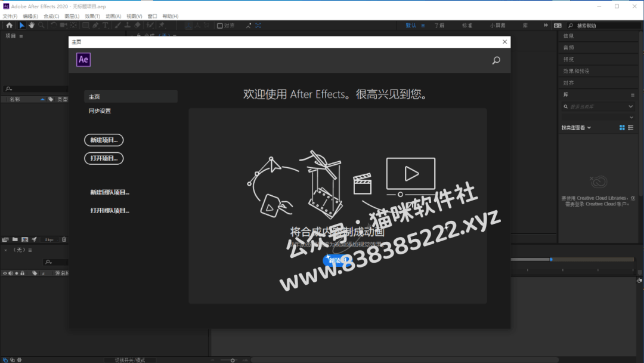Select the Puppet Pin tool
The image size is (644, 363).
162,26
